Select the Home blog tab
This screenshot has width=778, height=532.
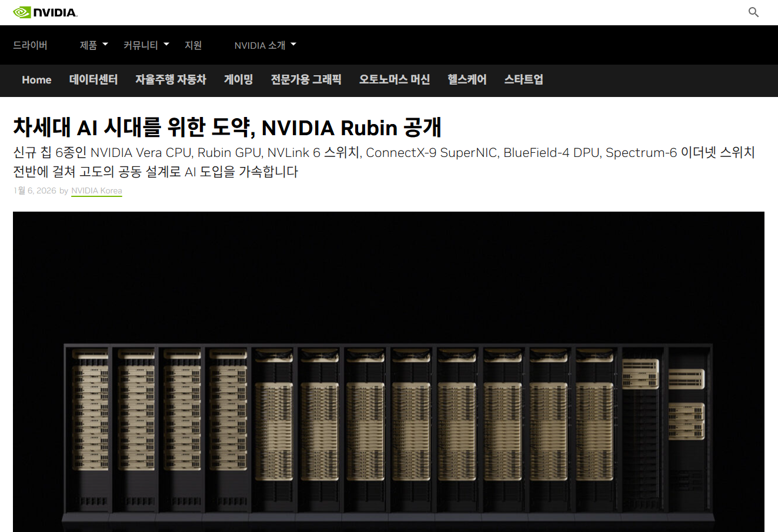click(x=36, y=80)
